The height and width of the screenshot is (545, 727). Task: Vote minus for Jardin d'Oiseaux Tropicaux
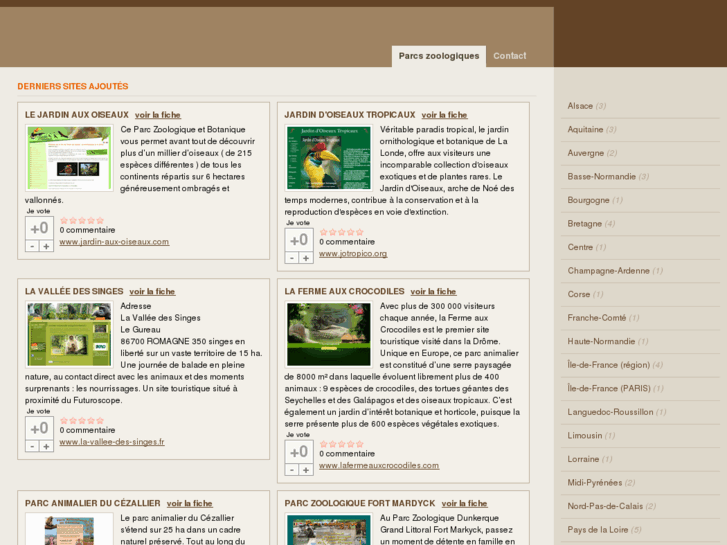[292, 258]
